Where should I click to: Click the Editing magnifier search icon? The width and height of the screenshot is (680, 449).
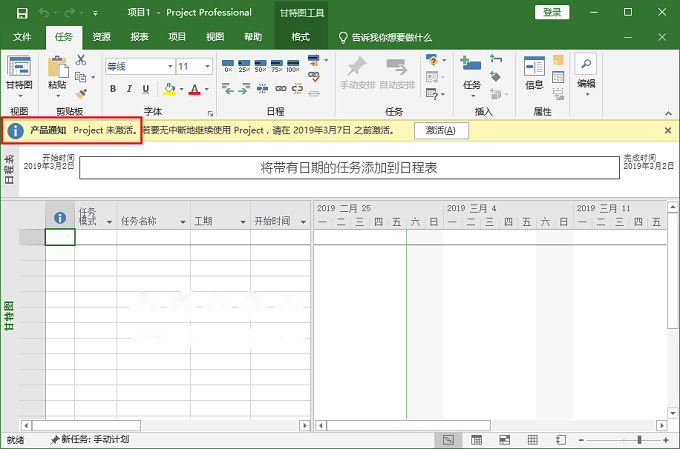(586, 64)
